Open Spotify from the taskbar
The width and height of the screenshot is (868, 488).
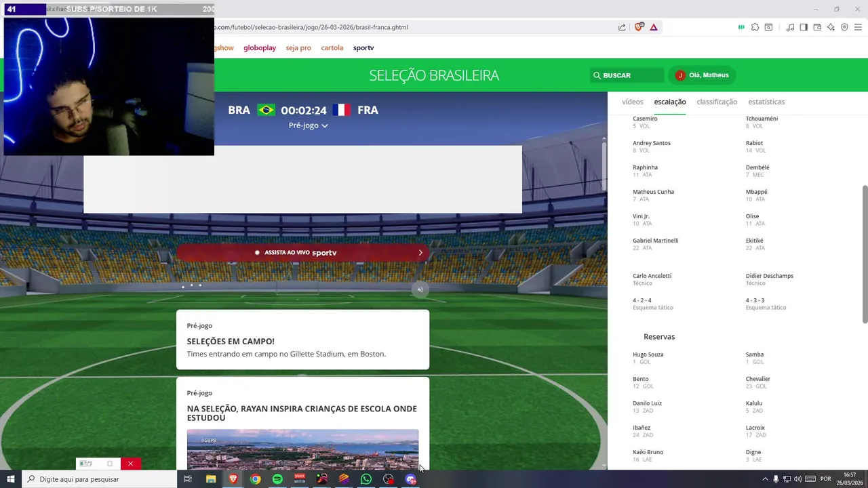pos(277,479)
